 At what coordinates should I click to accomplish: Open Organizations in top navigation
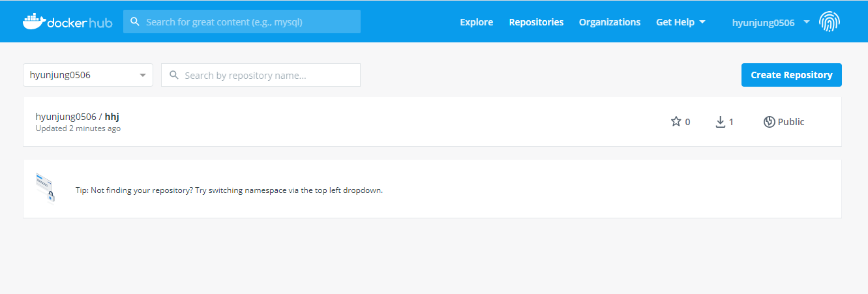[610, 22]
